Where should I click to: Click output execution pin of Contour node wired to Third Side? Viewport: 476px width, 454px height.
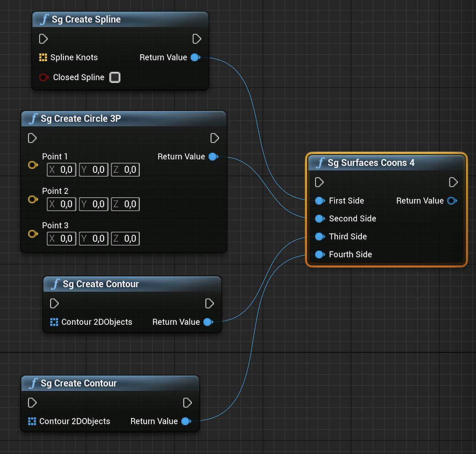point(210,303)
